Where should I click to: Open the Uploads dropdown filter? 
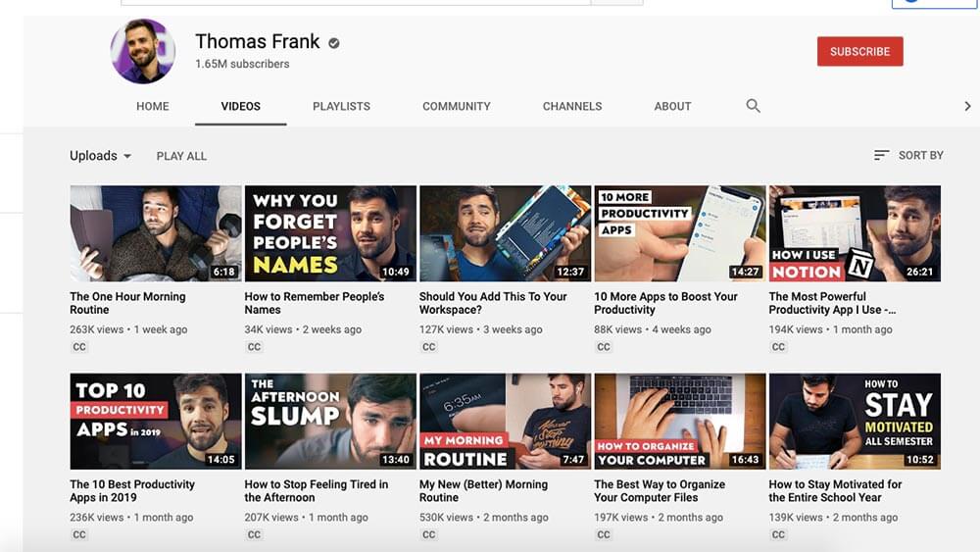(101, 156)
